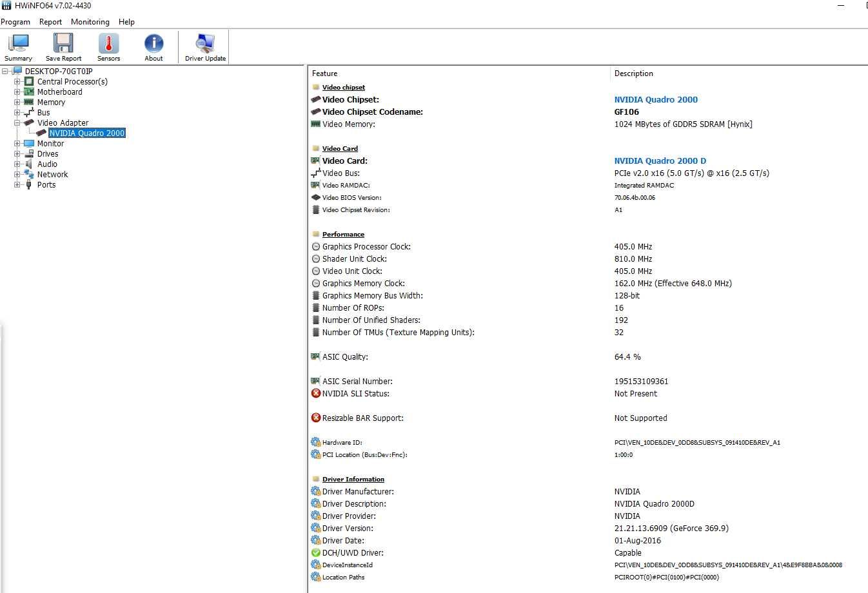Screen dimensions: 868x593
Task: Click the icon beside ASIC Quality
Action: 316,357
